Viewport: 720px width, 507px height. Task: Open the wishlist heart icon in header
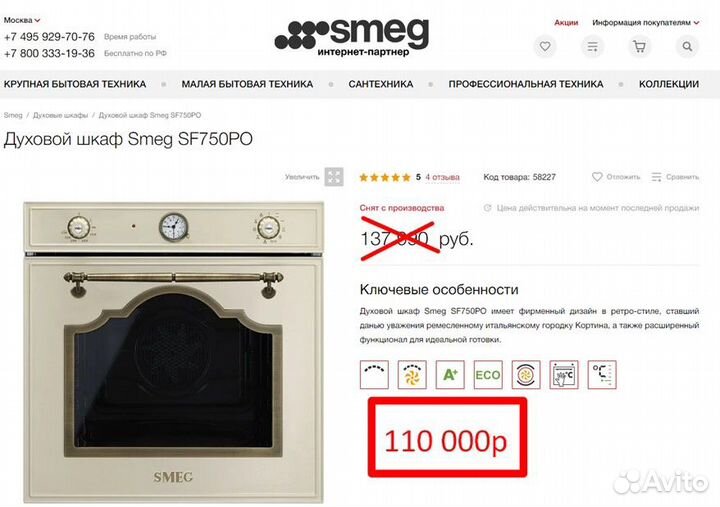point(545,46)
